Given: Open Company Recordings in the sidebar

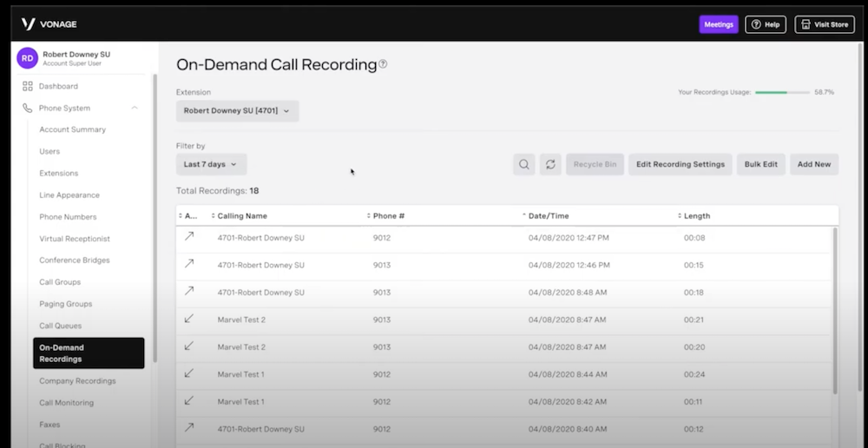Looking at the screenshot, I should tap(77, 381).
